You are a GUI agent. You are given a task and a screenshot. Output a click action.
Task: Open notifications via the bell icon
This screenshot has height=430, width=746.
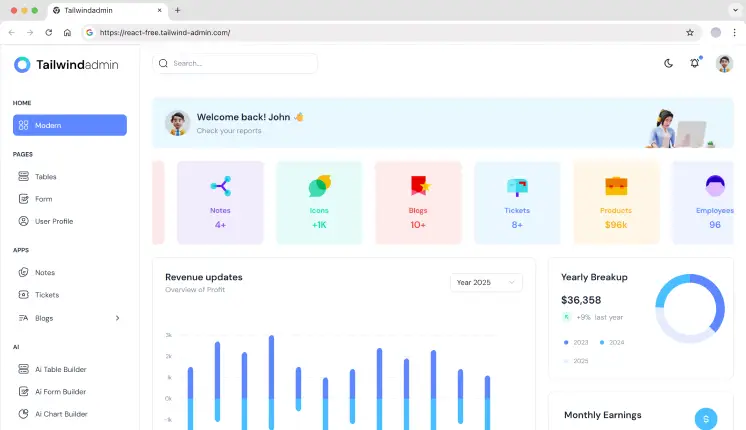click(695, 63)
